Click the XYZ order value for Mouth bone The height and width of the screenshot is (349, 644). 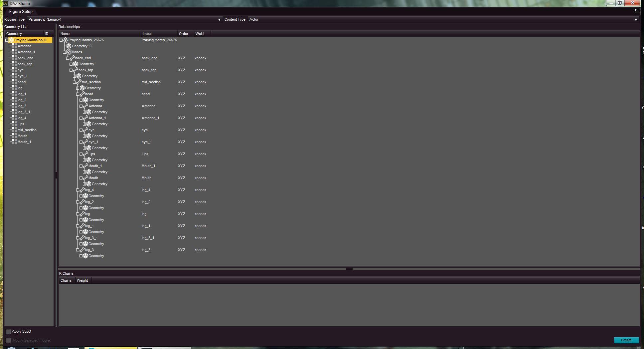click(182, 178)
